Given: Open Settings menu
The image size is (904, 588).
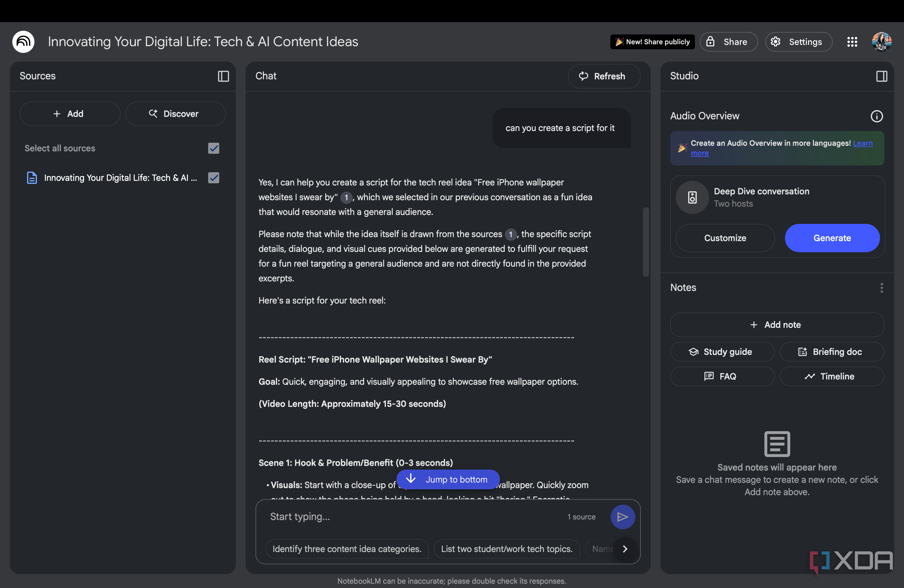Looking at the screenshot, I should (x=799, y=42).
